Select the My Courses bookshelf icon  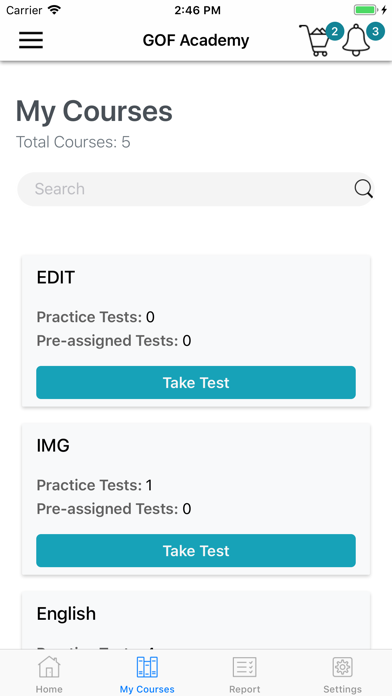pos(147,667)
